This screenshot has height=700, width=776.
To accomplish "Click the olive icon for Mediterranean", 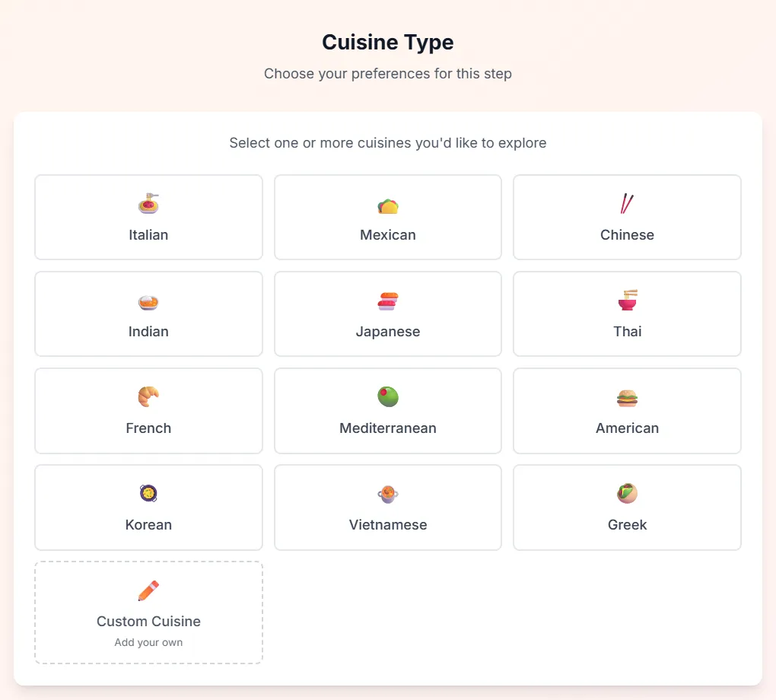I will tap(388, 396).
